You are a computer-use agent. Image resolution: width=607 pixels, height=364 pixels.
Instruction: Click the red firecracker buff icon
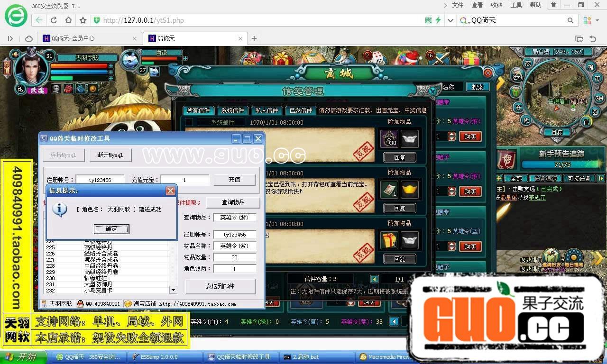pyautogui.click(x=68, y=88)
